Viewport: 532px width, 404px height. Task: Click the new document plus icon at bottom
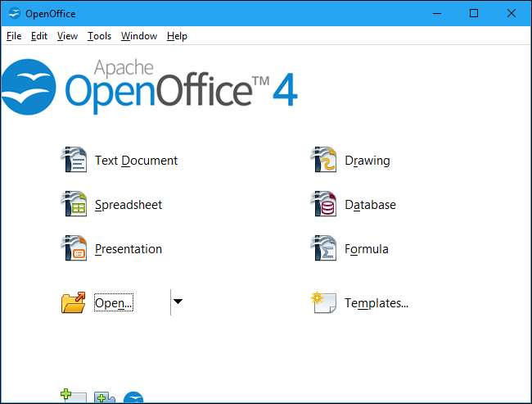74,396
